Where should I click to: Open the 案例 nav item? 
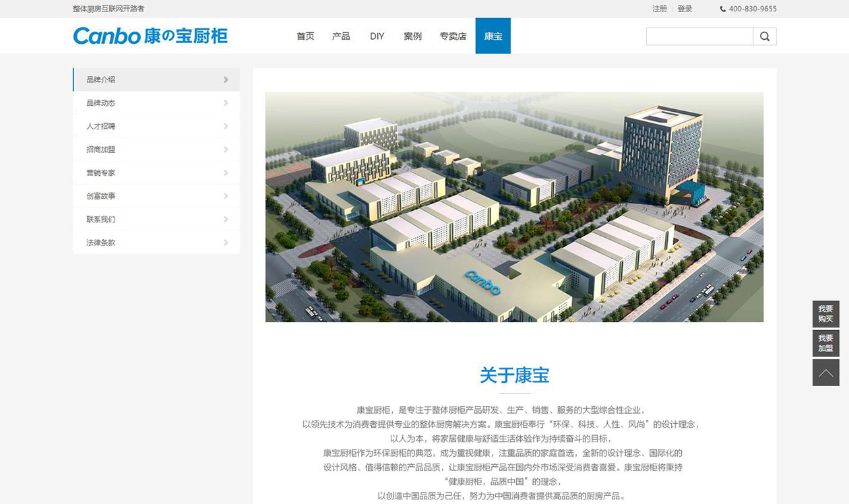click(413, 36)
